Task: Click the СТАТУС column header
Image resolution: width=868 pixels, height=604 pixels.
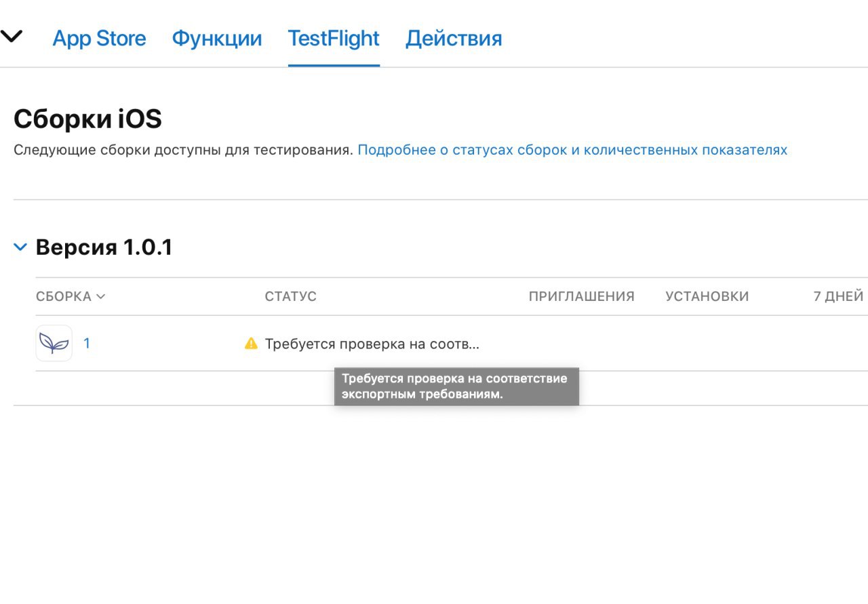Action: click(290, 296)
